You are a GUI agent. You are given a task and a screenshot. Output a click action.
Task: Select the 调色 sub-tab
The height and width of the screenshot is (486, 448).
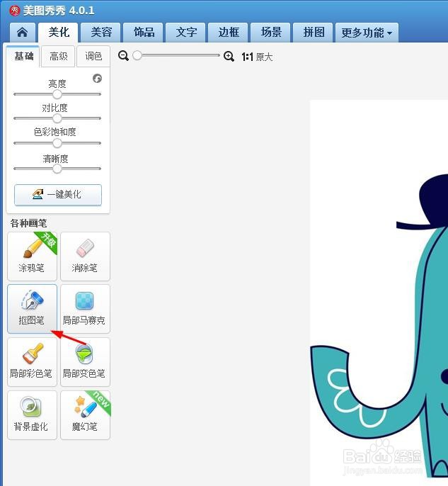point(93,57)
